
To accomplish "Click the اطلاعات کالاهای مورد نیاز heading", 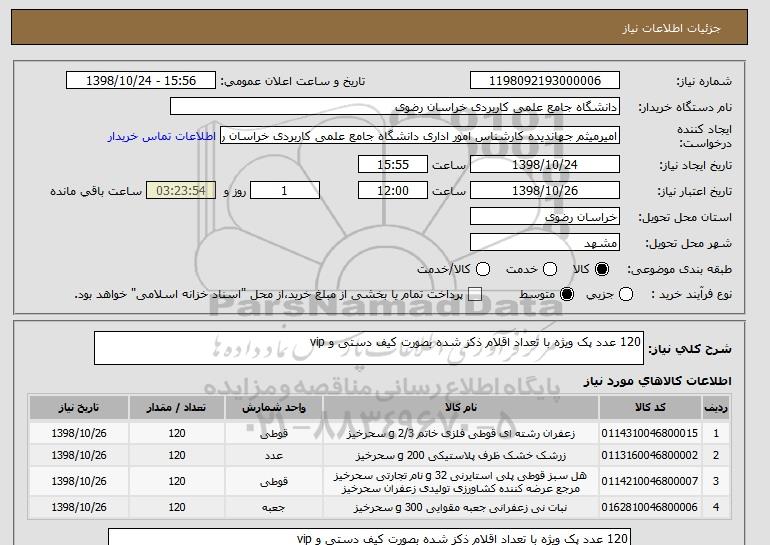I will 658,381.
